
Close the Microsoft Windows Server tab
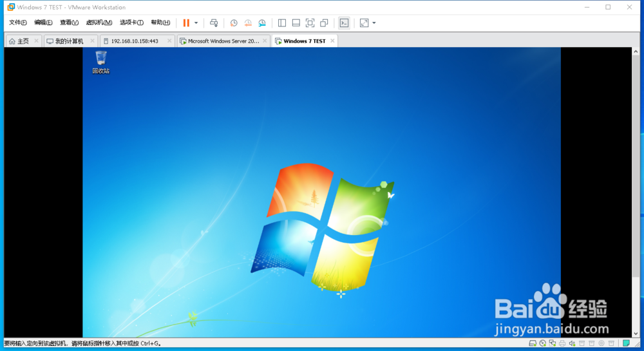(265, 41)
